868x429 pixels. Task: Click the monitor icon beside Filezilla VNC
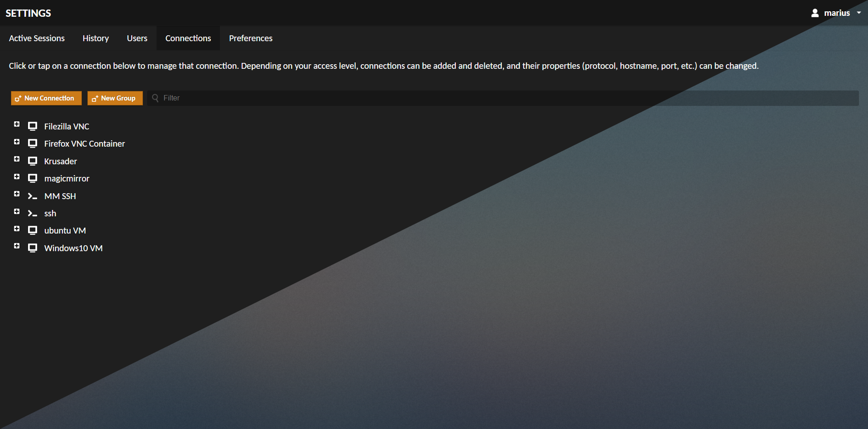pos(33,126)
